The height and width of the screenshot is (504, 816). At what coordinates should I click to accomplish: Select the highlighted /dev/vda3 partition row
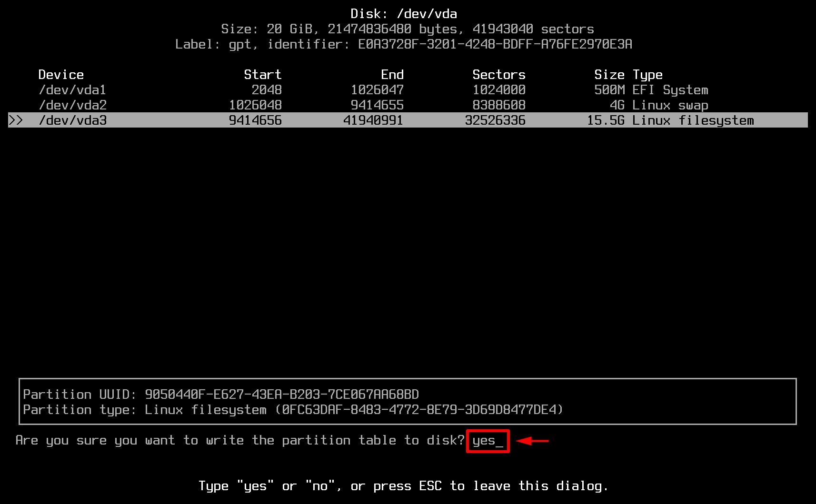[408, 120]
